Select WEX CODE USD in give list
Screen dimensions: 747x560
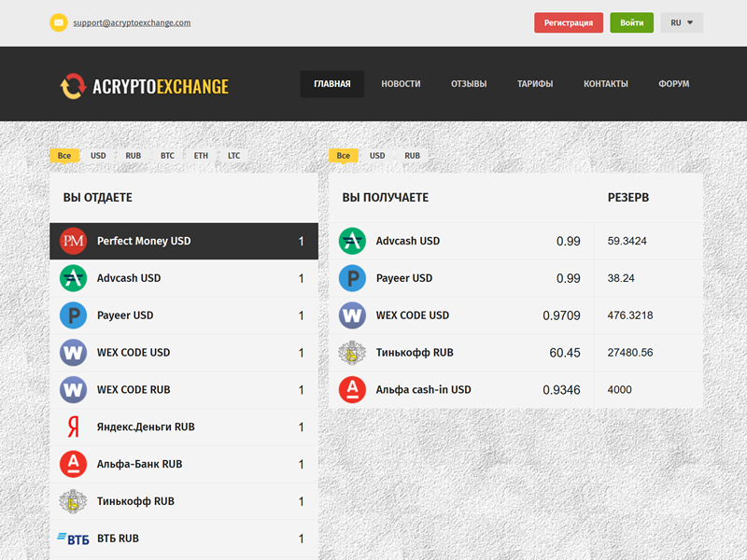184,353
